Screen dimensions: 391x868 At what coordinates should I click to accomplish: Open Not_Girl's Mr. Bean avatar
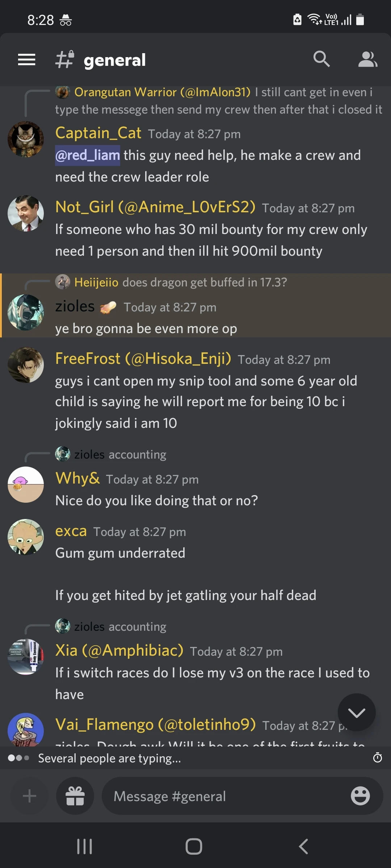coord(26,213)
